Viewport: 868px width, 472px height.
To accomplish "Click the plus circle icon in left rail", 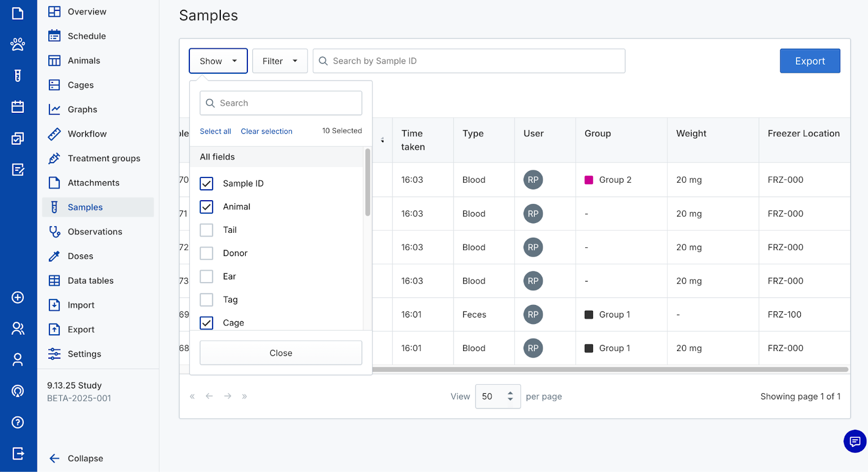I will point(18,297).
